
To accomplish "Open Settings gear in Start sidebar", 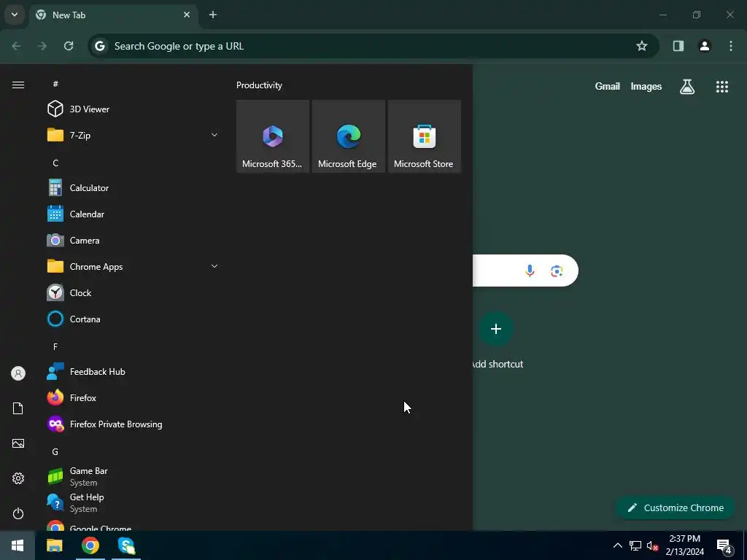I will click(x=18, y=478).
